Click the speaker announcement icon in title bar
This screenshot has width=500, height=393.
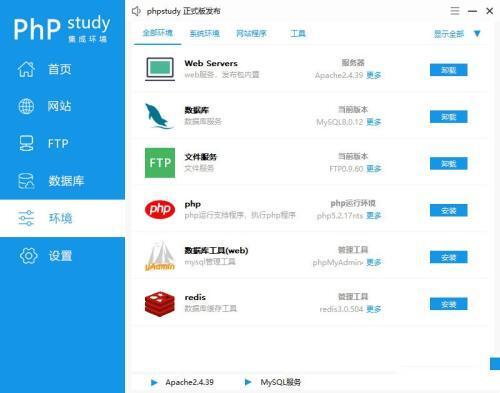click(136, 11)
